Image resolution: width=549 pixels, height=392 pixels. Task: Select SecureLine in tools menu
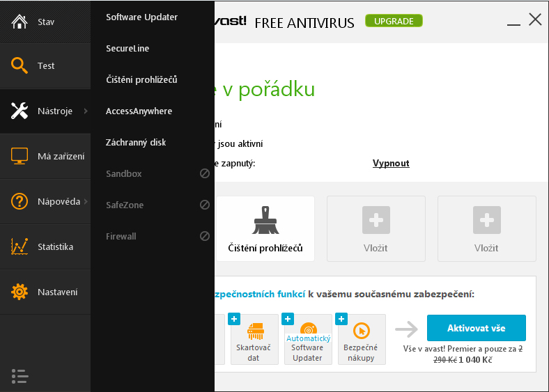(127, 48)
